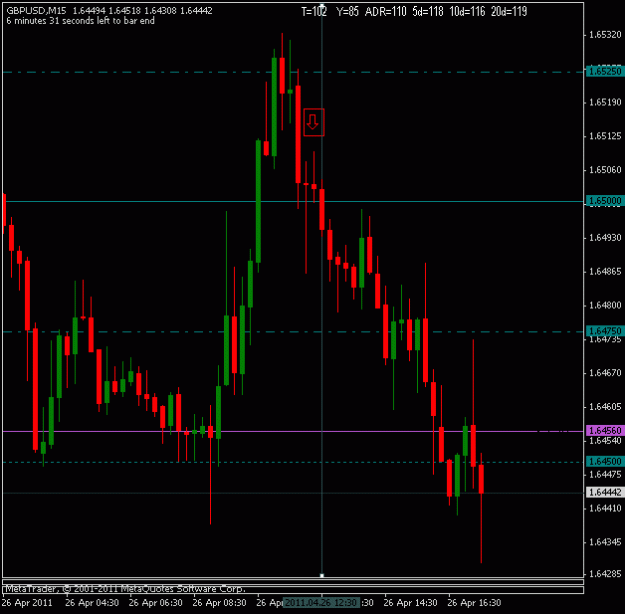Click the 5d=118 average range value
The image size is (625, 614).
click(428, 12)
